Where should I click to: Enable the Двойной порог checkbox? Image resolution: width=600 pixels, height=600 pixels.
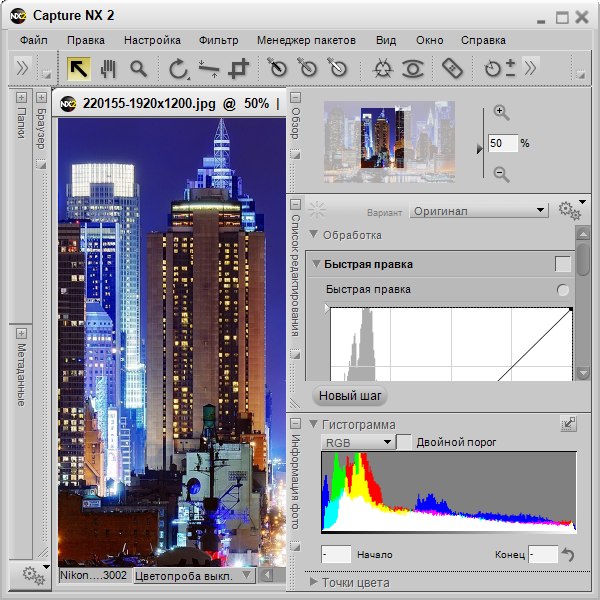pyautogui.click(x=404, y=442)
